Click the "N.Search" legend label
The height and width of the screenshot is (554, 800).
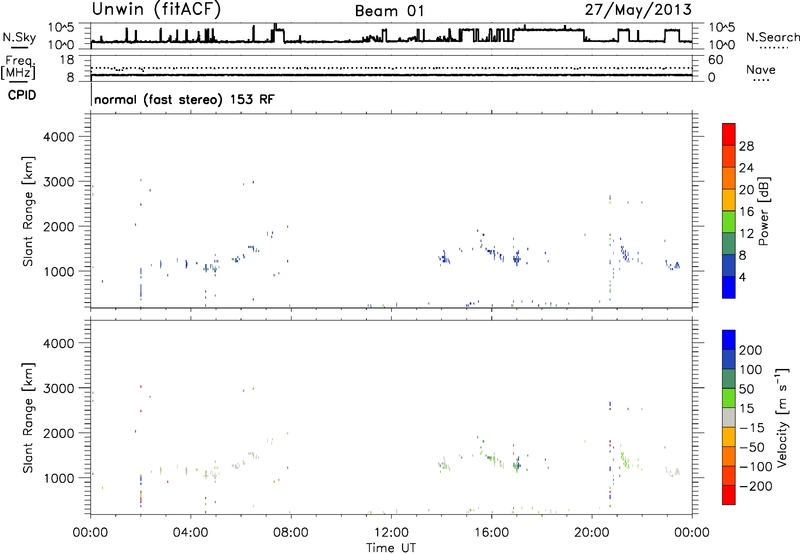click(772, 37)
